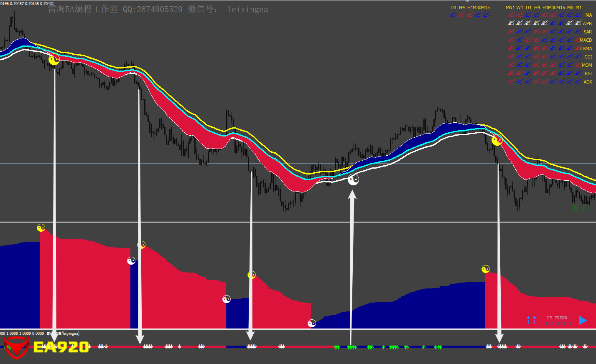
Task: Click the chart shift triangle at top edge
Action: click(x=467, y=2)
